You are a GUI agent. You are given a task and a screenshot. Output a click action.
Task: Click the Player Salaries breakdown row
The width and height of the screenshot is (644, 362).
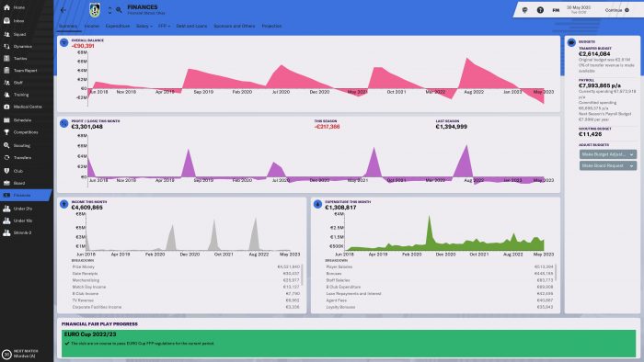pyautogui.click(x=439, y=266)
